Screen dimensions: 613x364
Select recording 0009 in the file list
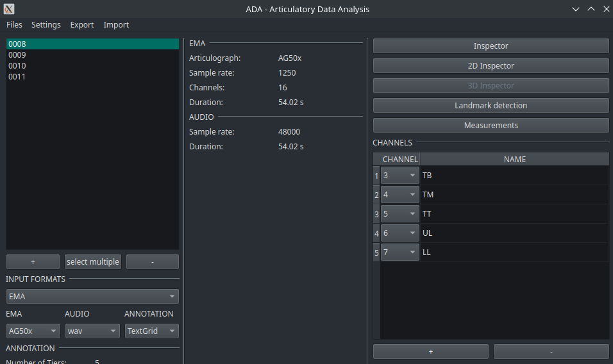17,55
